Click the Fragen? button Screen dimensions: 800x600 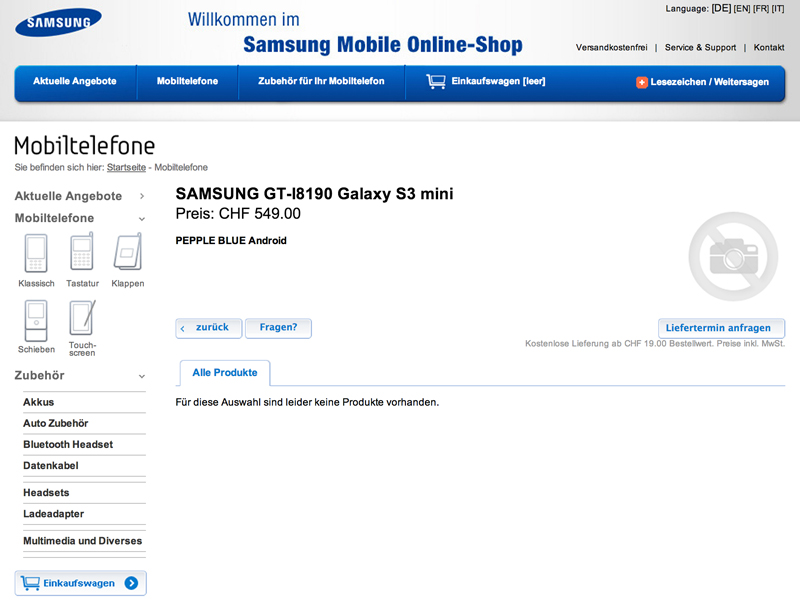pos(278,328)
